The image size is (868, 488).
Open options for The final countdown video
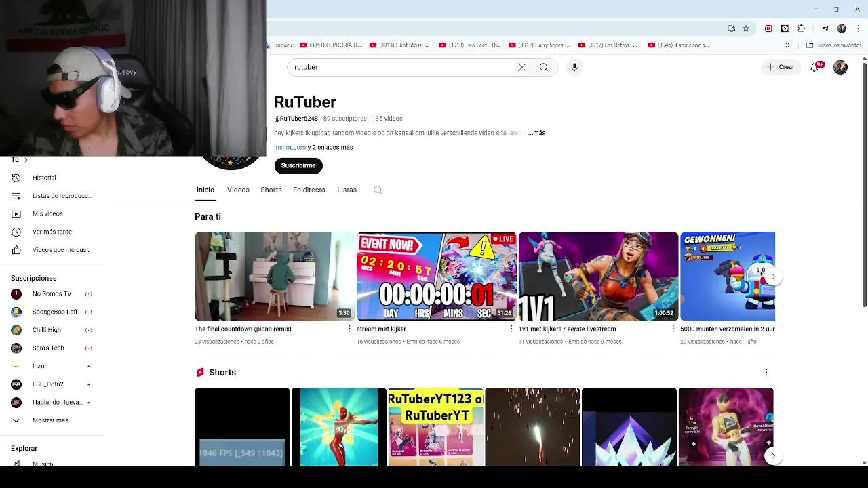coord(349,329)
